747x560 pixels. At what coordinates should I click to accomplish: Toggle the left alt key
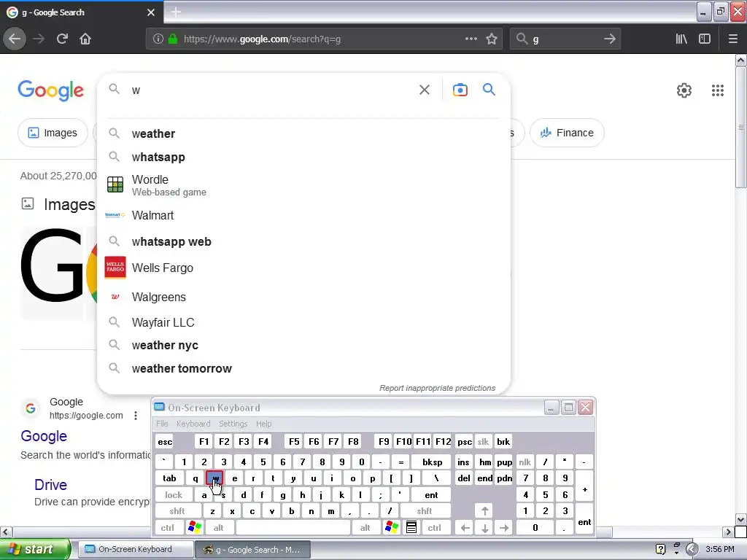click(x=219, y=528)
